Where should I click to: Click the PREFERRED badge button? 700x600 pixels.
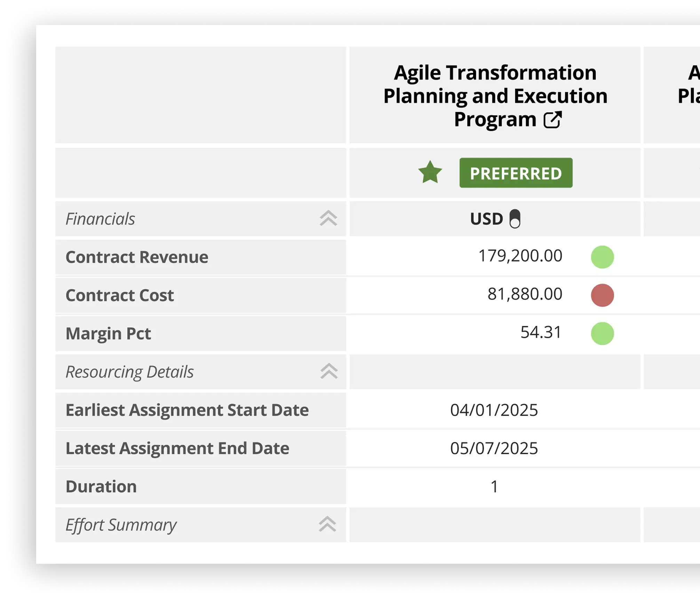[516, 173]
